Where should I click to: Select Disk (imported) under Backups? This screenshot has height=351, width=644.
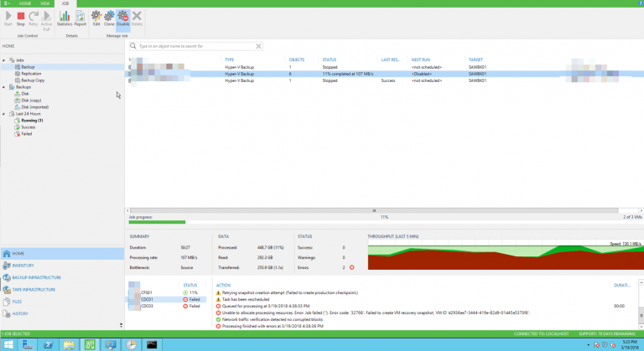click(34, 107)
